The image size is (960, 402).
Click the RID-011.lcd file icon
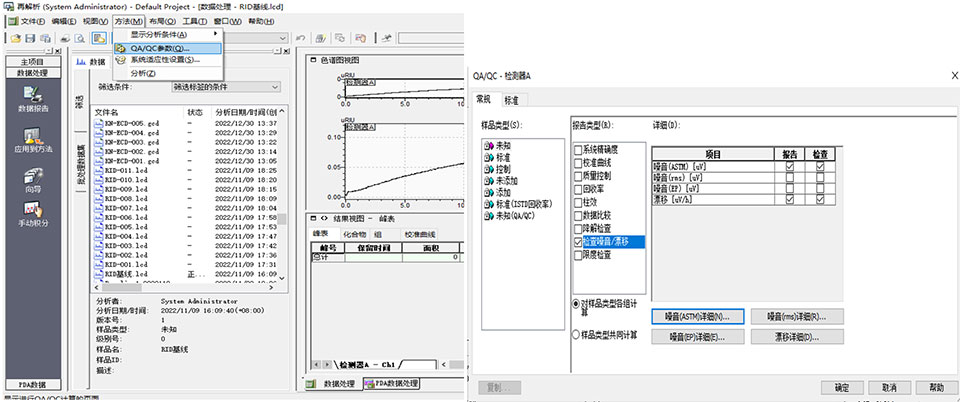[x=98, y=171]
